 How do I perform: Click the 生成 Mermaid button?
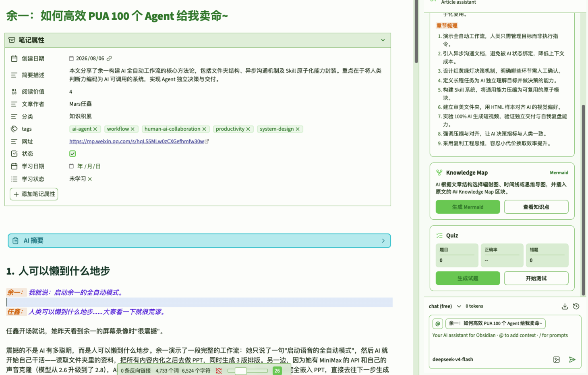click(x=468, y=207)
